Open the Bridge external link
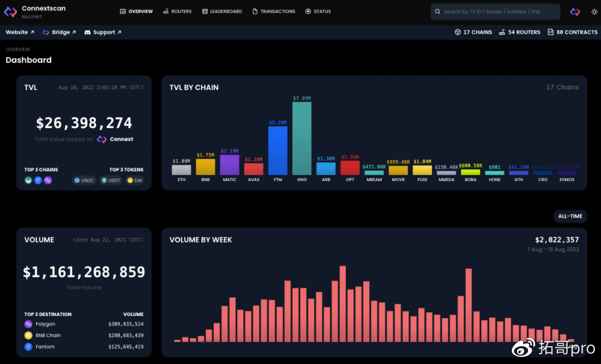This screenshot has height=364, width=601. point(60,32)
